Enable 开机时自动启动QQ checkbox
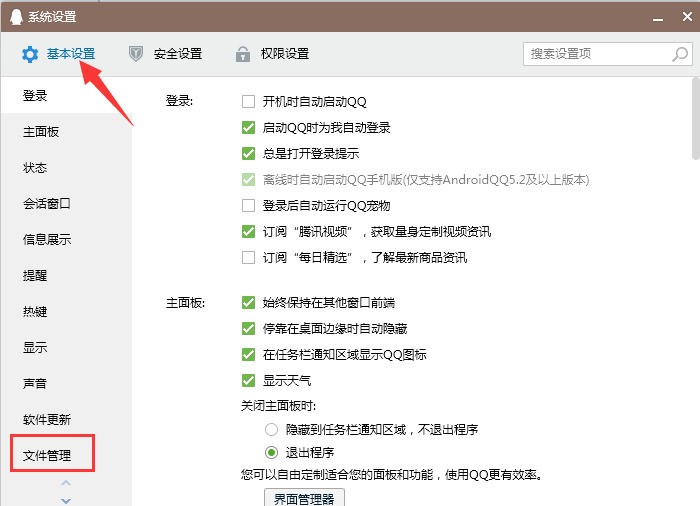Viewport: 700px width, 506px height. coord(248,101)
